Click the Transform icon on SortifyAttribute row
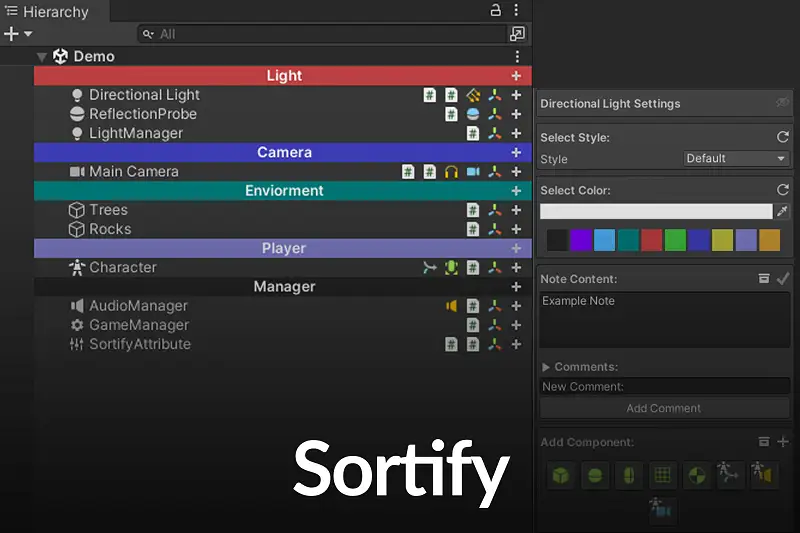Screen dimensions: 800x533 tap(494, 344)
